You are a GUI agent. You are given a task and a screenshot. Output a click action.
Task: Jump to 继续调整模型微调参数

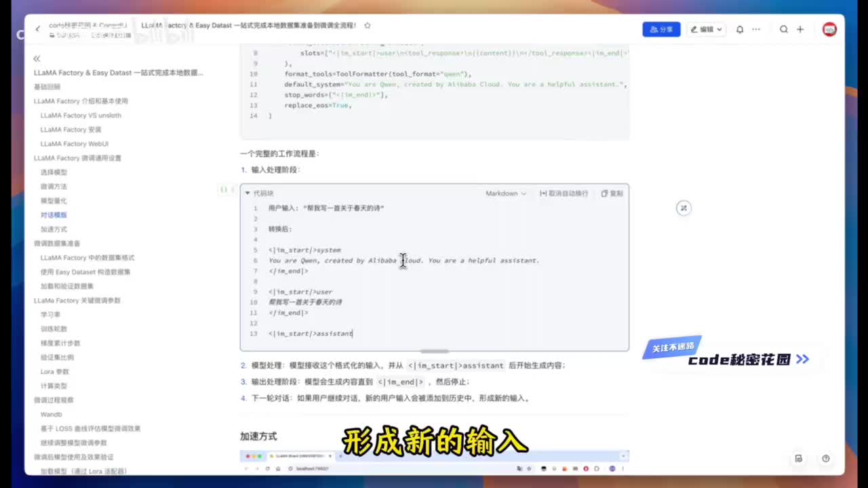73,443
